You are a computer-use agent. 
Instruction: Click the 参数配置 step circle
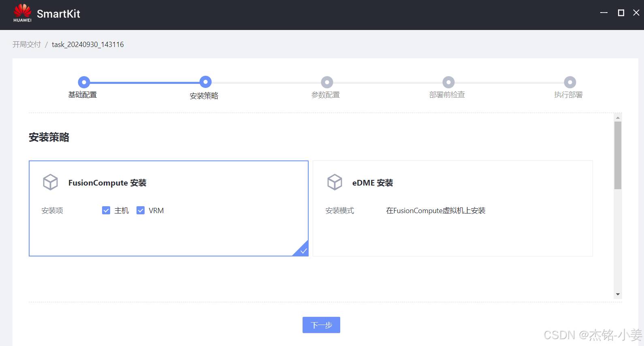coord(327,82)
